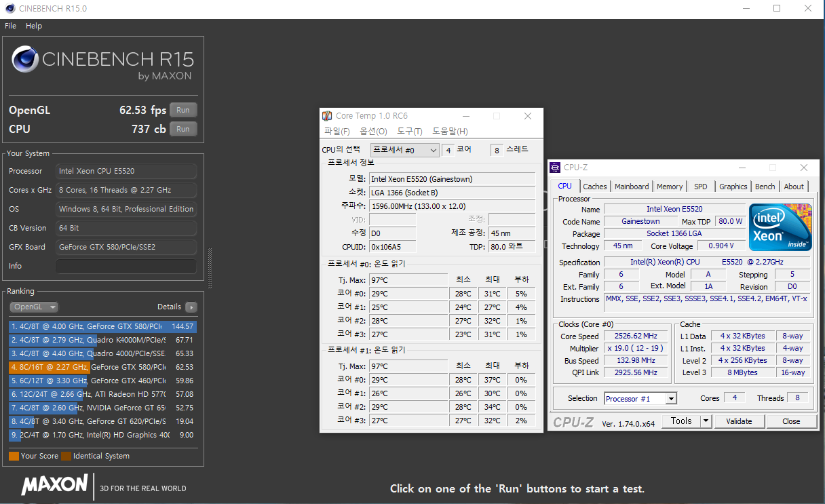This screenshot has height=504, width=825.
Task: Switch to the Mainboard tab in CPU-Z
Action: [632, 187]
